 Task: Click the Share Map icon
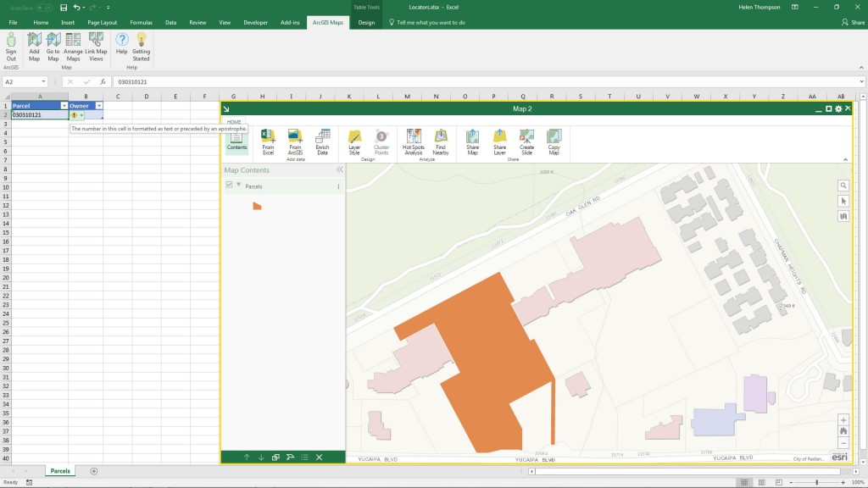472,141
